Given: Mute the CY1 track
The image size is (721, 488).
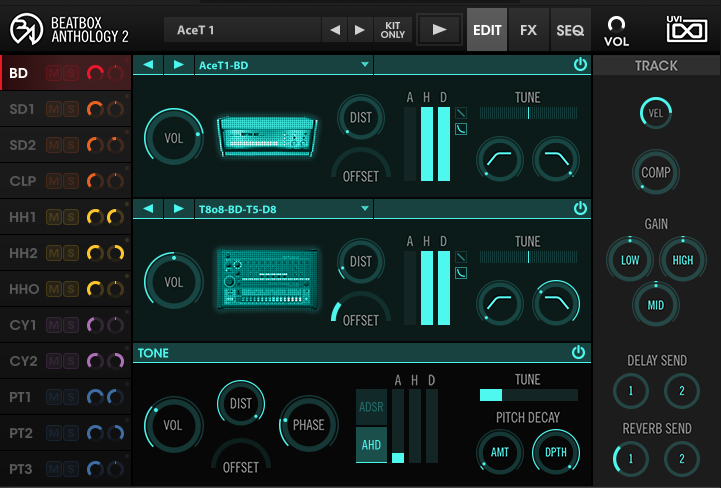Looking at the screenshot, I should pyautogui.click(x=54, y=325).
